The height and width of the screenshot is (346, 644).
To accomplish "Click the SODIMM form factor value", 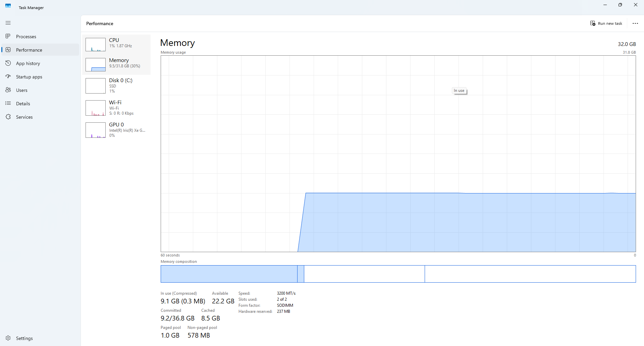I will [x=285, y=305].
